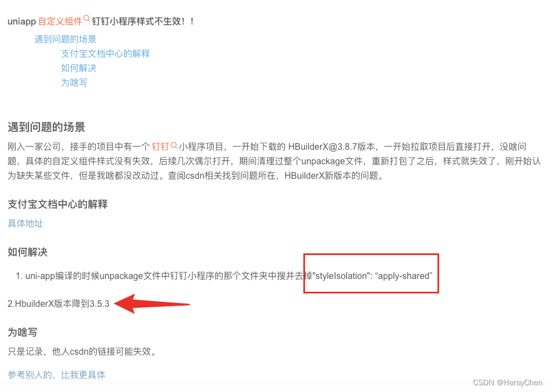Image resolution: width=551 pixels, height=392 pixels.
Task: Open the 钉钉 keyword link in paragraph
Action: 161,146
